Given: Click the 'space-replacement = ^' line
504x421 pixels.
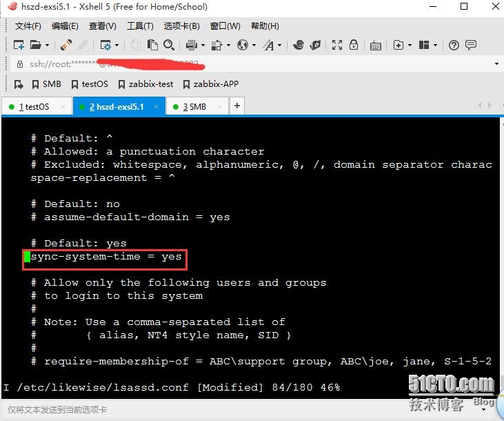Looking at the screenshot, I should pos(103,177).
